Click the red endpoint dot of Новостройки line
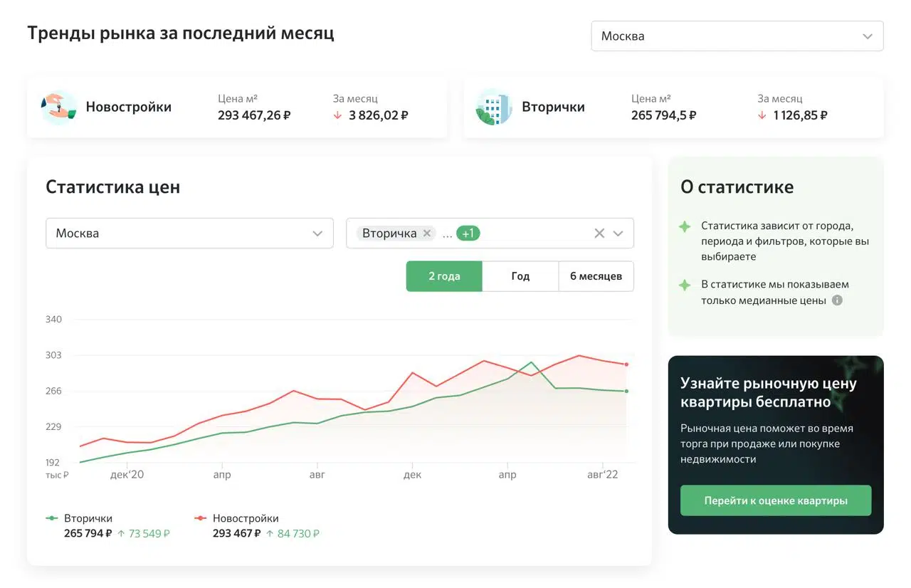 pyautogui.click(x=626, y=364)
